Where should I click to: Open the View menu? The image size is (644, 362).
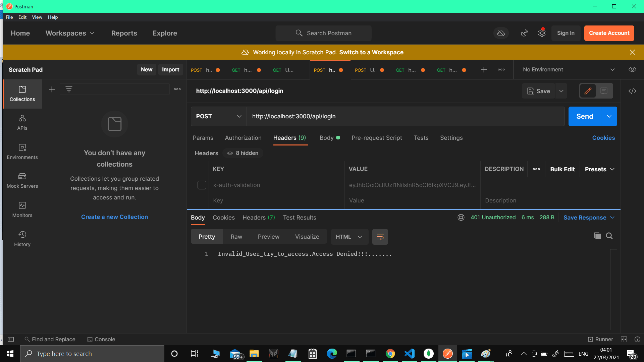(37, 17)
